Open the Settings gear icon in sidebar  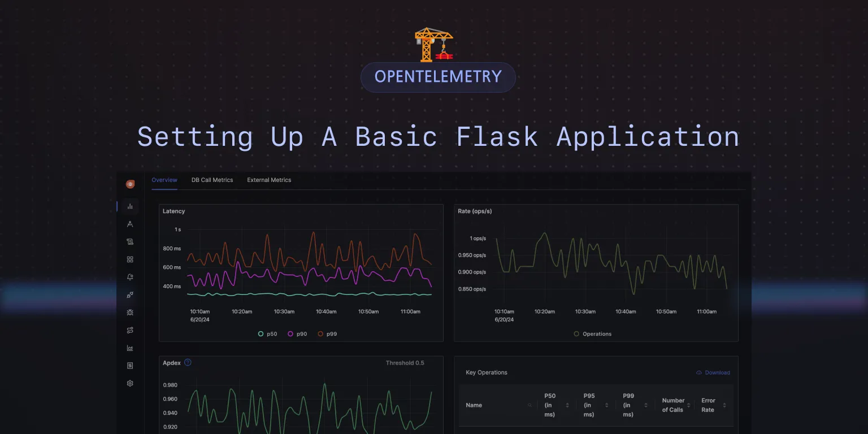tap(130, 383)
